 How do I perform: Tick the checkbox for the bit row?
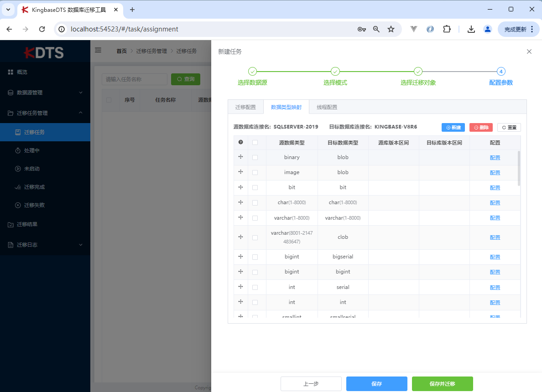tap(255, 187)
